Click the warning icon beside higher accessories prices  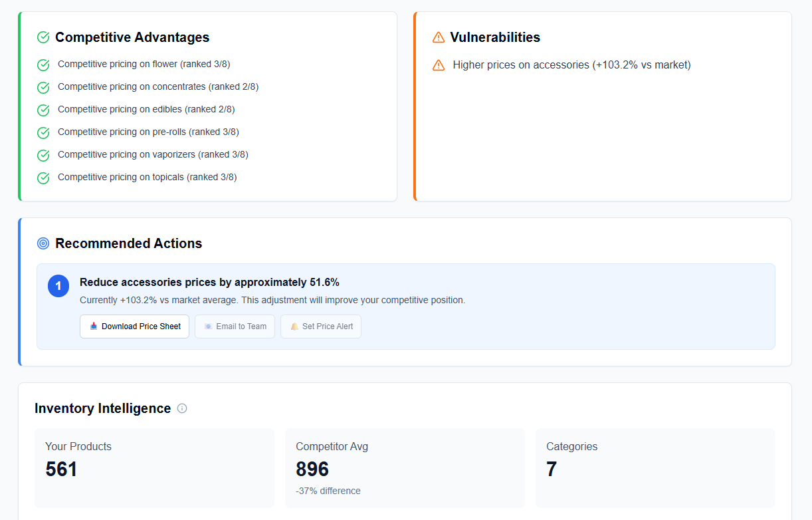[439, 65]
